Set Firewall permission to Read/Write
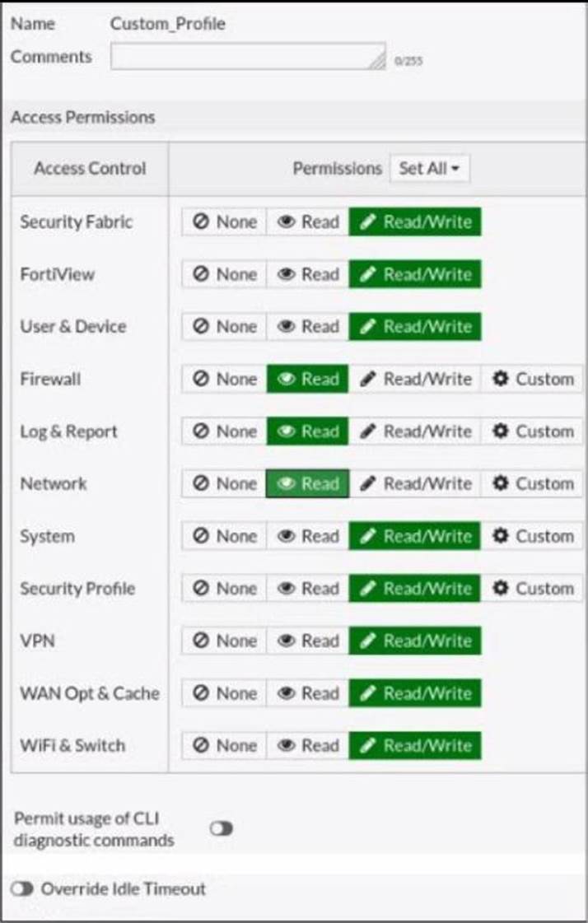The height and width of the screenshot is (923, 588). 415,379
